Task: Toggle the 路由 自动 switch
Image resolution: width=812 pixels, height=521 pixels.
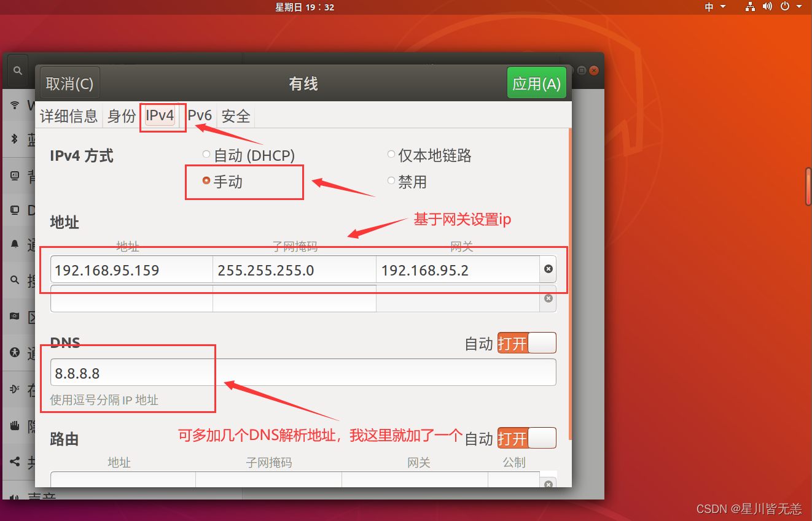Action: (x=526, y=438)
